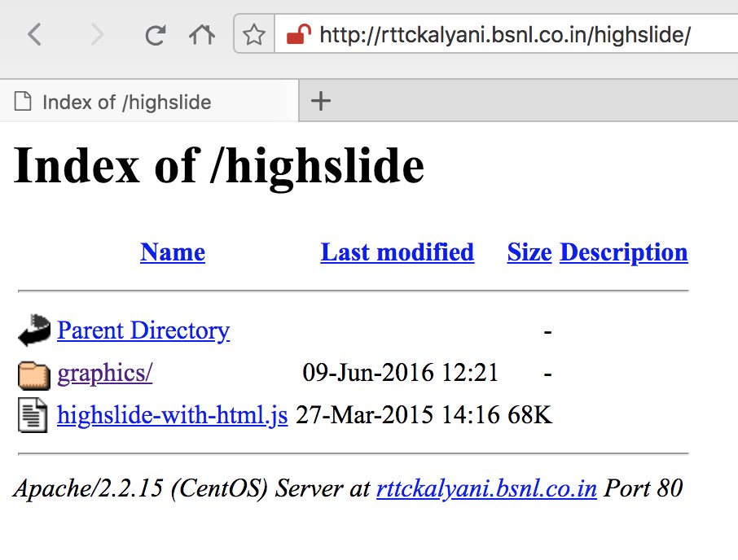
Task: Sort listing by Size column
Action: click(529, 252)
